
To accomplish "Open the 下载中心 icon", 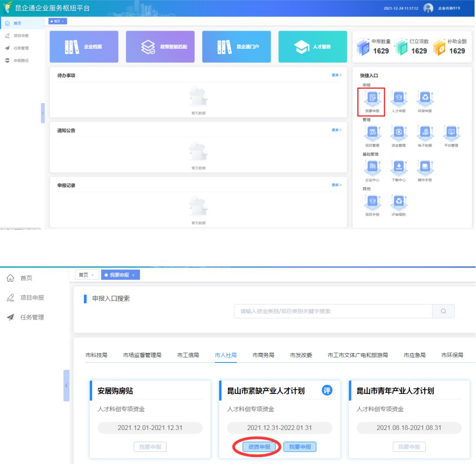I will pos(398,167).
